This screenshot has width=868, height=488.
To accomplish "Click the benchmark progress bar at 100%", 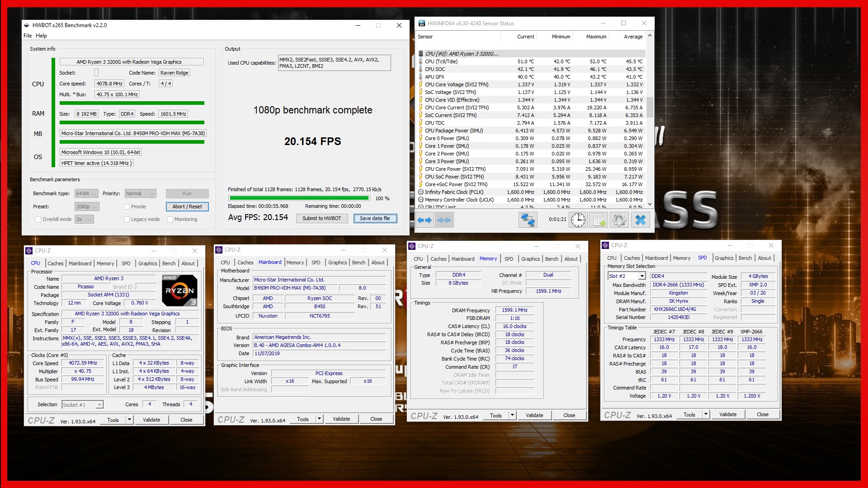I will click(x=299, y=198).
